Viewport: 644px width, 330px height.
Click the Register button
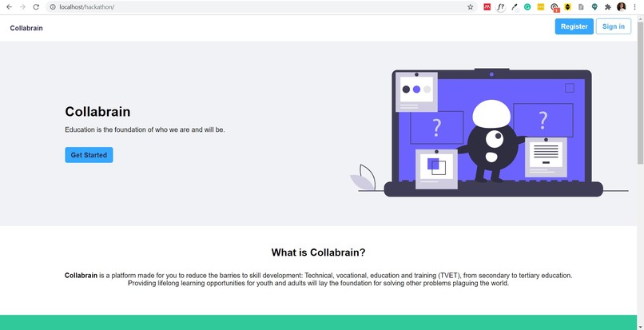[574, 26]
